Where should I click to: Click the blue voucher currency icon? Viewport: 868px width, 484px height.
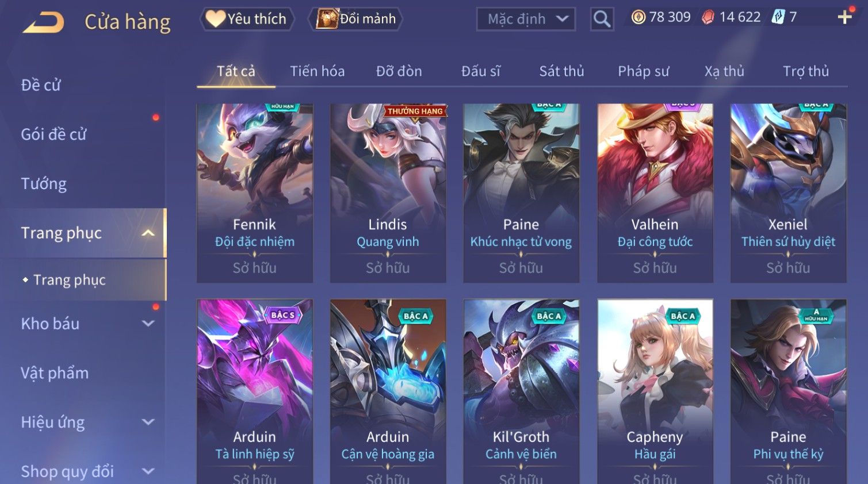[778, 17]
